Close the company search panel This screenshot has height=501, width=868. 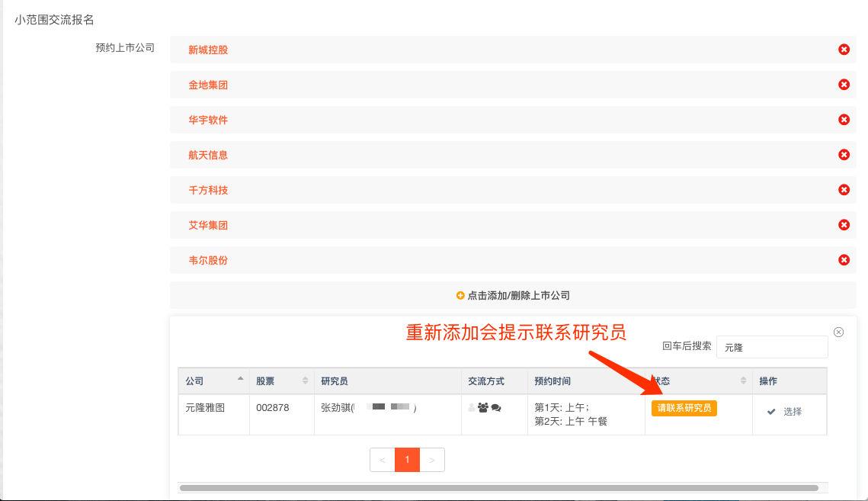pyautogui.click(x=839, y=332)
